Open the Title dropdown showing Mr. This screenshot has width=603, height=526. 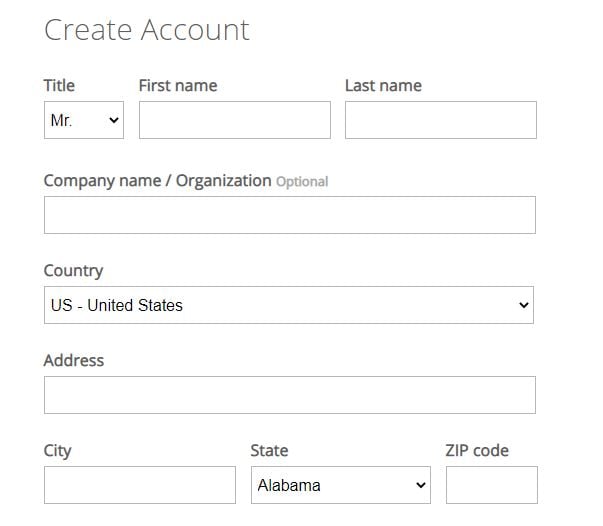tap(84, 120)
